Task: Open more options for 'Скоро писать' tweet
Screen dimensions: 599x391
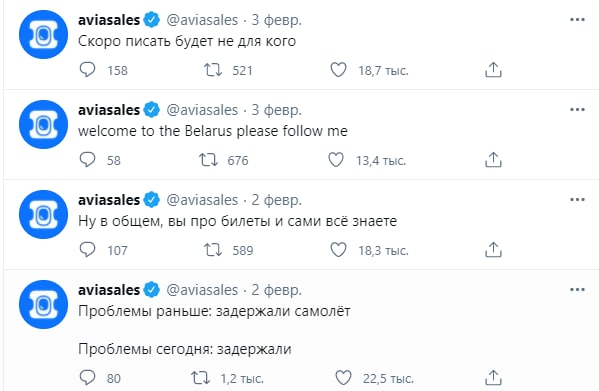Action: 577,20
